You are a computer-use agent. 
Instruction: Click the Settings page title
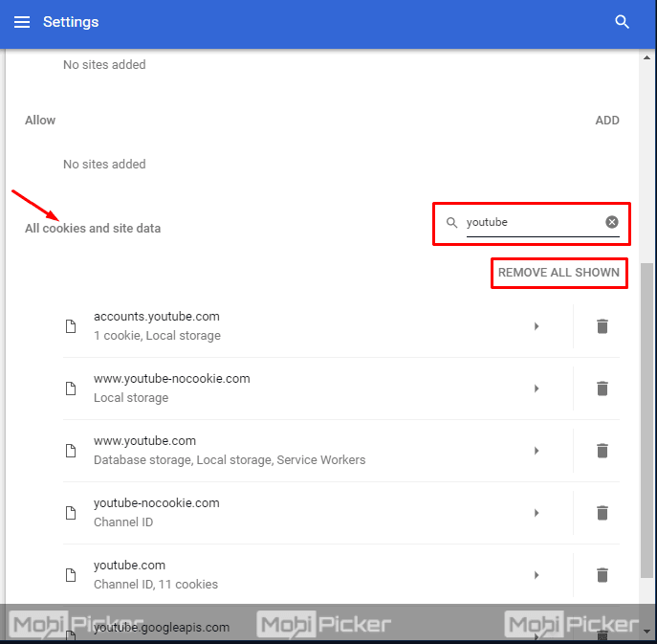tap(71, 22)
